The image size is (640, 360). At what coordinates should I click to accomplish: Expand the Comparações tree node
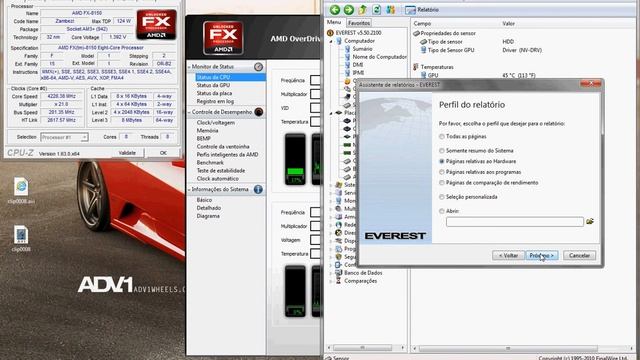[331, 281]
